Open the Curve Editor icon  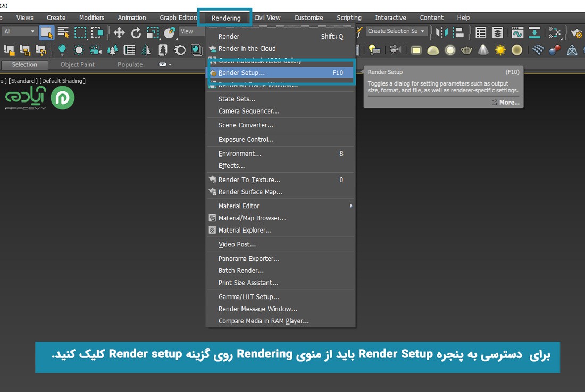click(517, 33)
